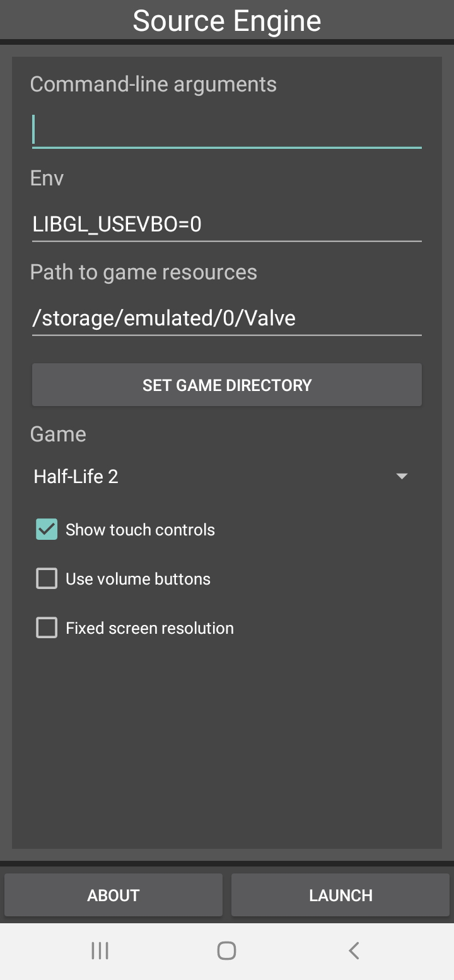This screenshot has height=980, width=454.
Task: Edit the /storage/emulated/0/Valve path field
Action: point(227,318)
